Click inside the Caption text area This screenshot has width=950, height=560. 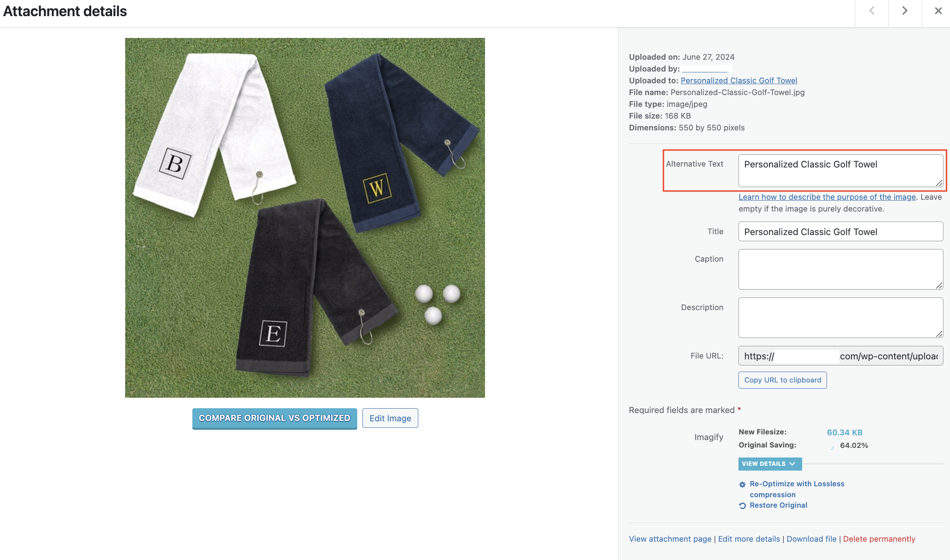point(841,269)
